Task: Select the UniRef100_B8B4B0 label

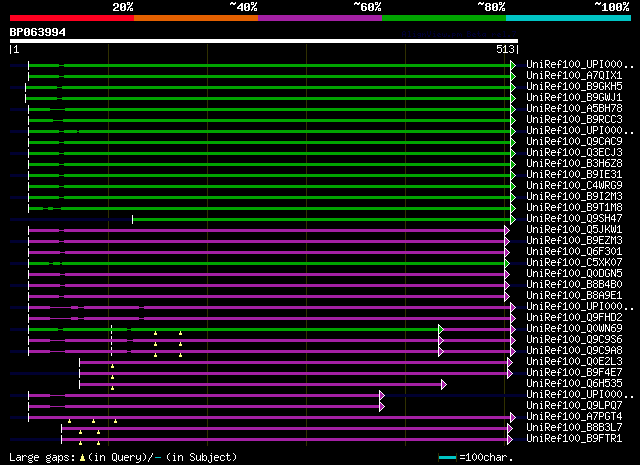Action: click(574, 285)
